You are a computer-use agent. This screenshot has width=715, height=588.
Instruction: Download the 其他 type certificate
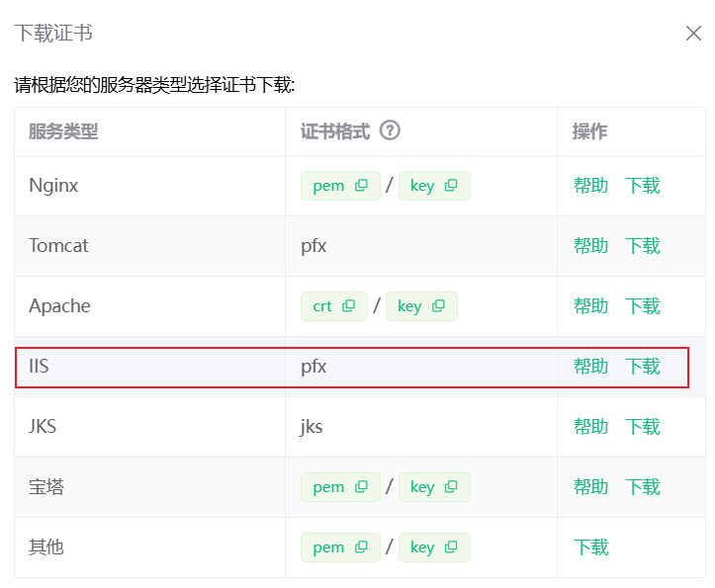590,547
